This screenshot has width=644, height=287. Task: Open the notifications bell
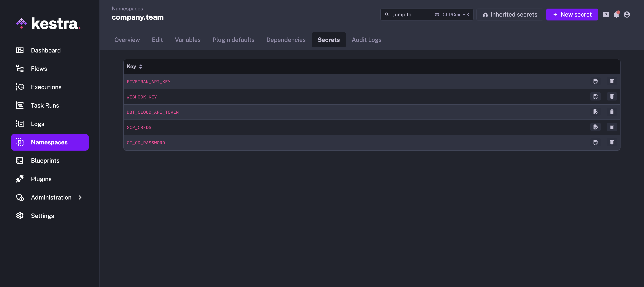point(616,15)
